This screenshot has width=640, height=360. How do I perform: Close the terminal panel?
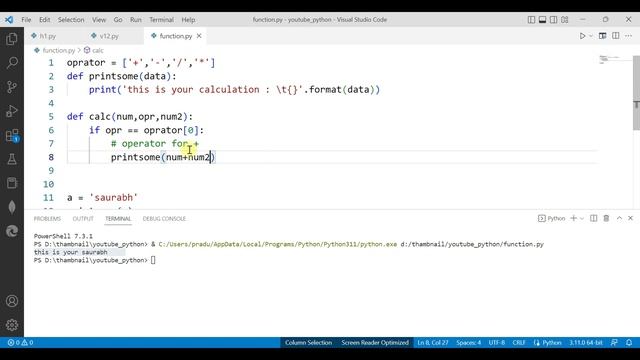pos(631,218)
